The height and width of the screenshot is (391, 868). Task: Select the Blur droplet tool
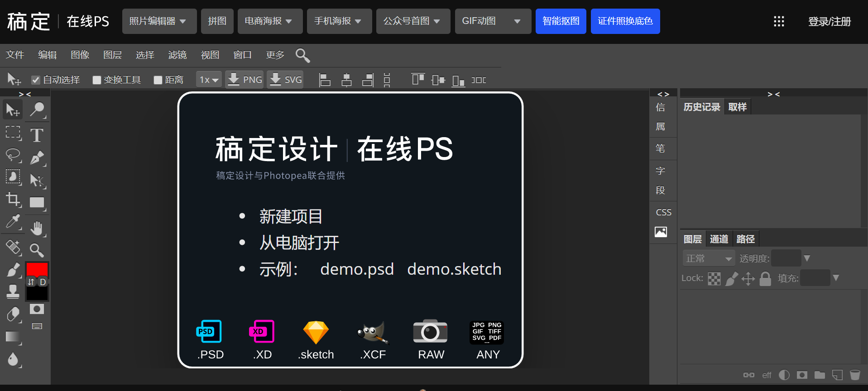13,359
